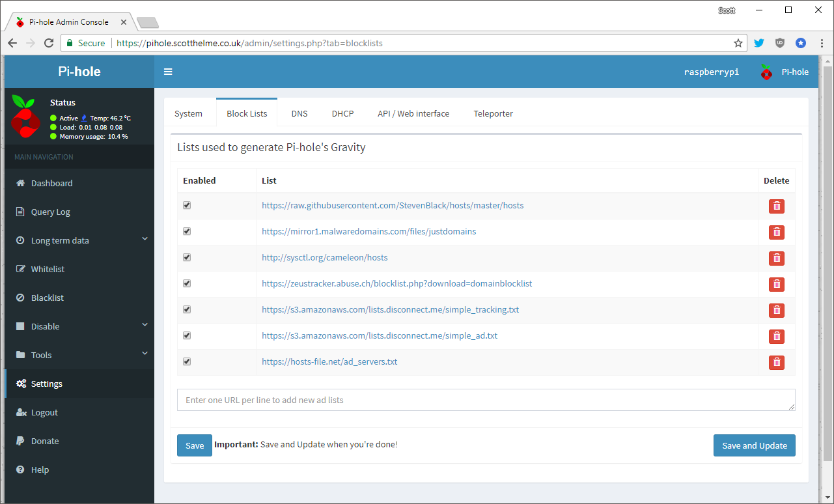Delete the simple_tracking.txt list
Screen dimensions: 834x504
click(x=776, y=310)
